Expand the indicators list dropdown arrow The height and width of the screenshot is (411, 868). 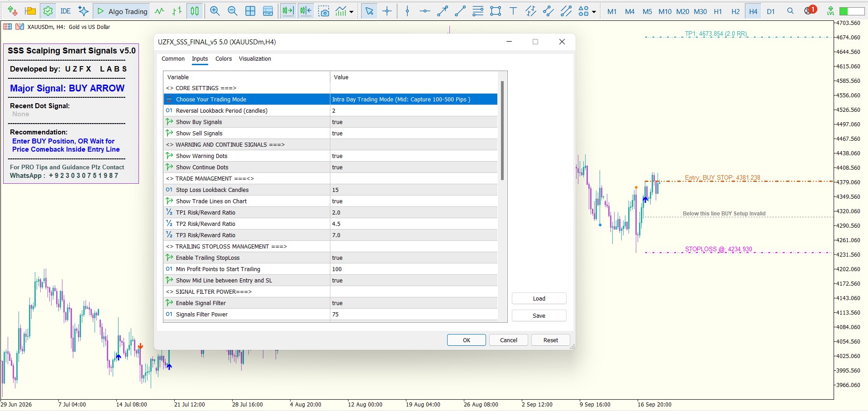pyautogui.click(x=351, y=12)
